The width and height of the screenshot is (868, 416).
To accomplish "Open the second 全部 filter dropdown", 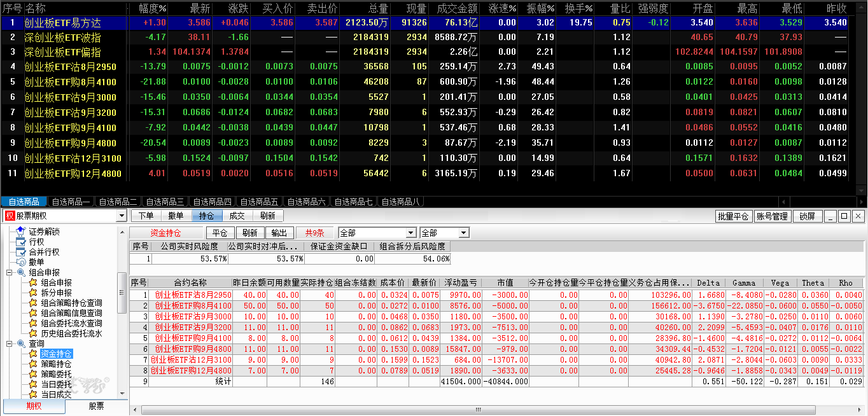I will [464, 233].
